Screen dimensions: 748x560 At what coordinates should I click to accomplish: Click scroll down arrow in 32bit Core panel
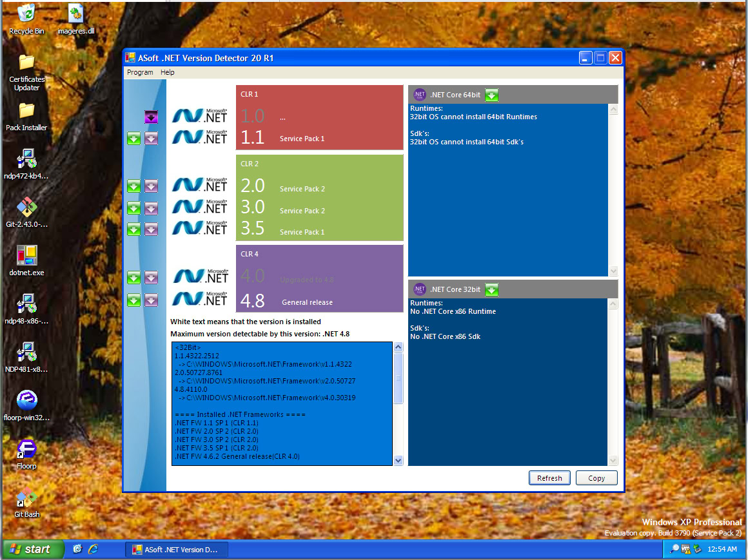[613, 460]
